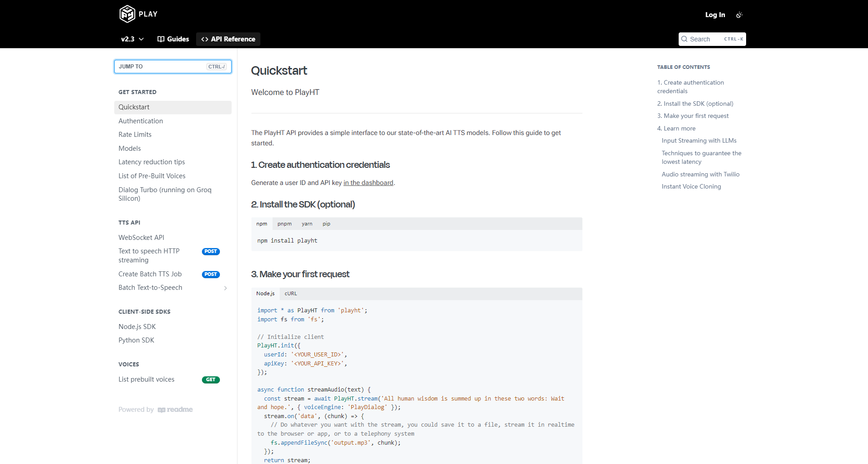This screenshot has height=464, width=868.
Task: Switch to the pnpm install tab
Action: [284, 224]
